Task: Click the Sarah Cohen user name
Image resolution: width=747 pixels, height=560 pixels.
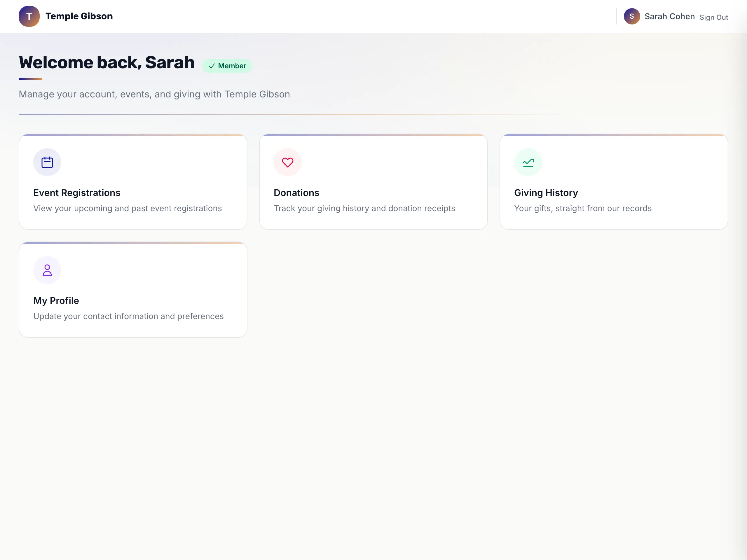Action: tap(670, 17)
